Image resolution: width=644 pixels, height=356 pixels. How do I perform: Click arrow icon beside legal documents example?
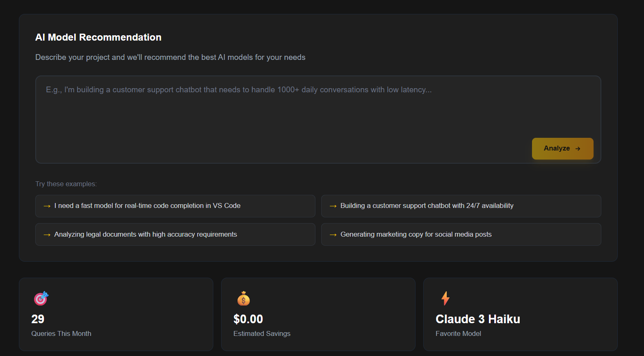(x=47, y=235)
